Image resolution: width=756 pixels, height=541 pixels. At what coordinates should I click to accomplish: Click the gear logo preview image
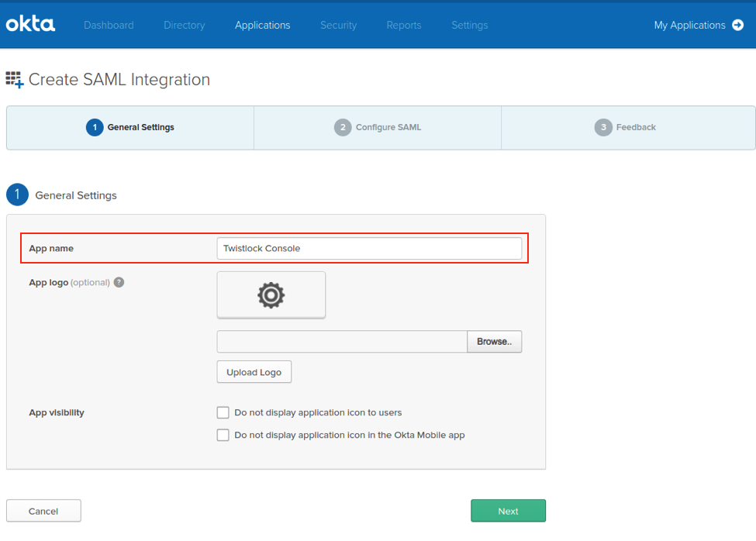pyautogui.click(x=271, y=295)
